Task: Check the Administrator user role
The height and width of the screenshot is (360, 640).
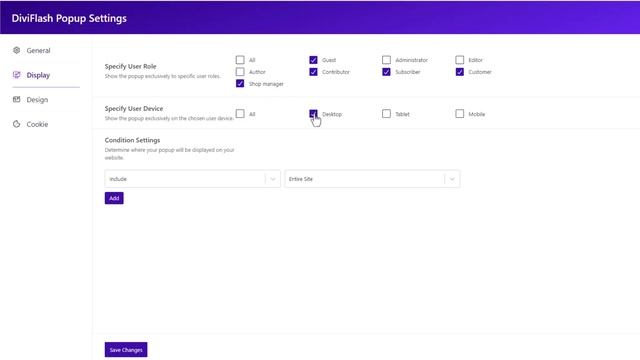Action: (386, 60)
